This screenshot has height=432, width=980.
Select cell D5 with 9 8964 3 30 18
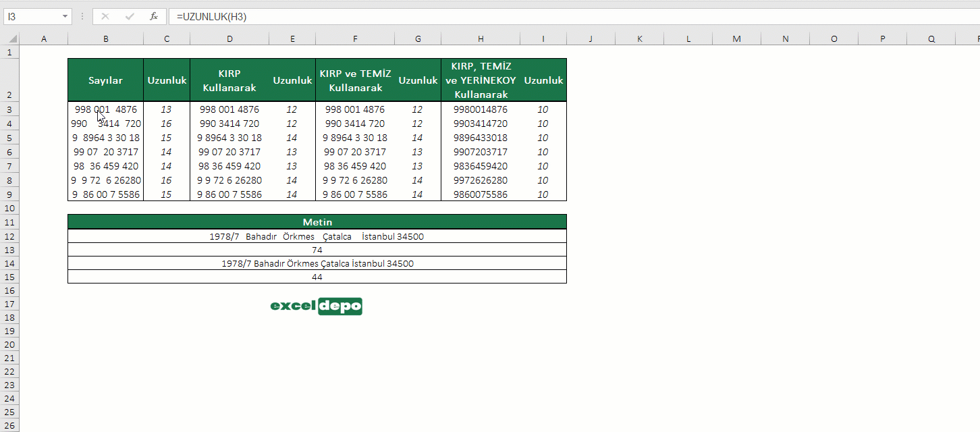tap(229, 138)
